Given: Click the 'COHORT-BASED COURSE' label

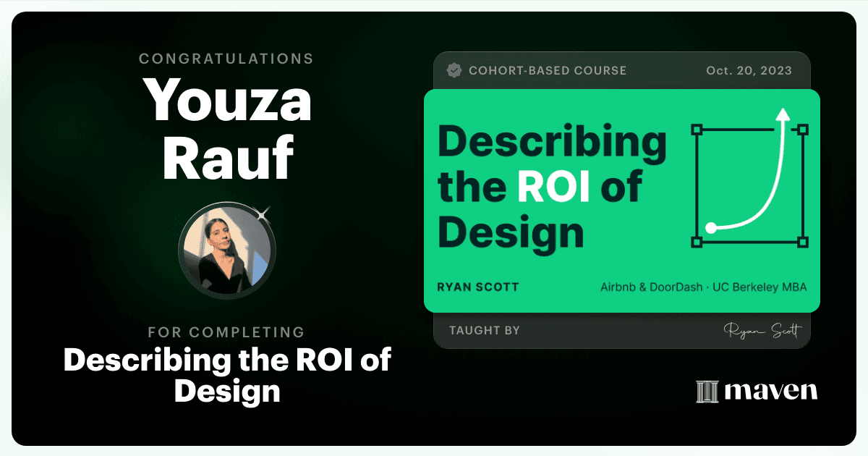Looking at the screenshot, I should [x=548, y=71].
